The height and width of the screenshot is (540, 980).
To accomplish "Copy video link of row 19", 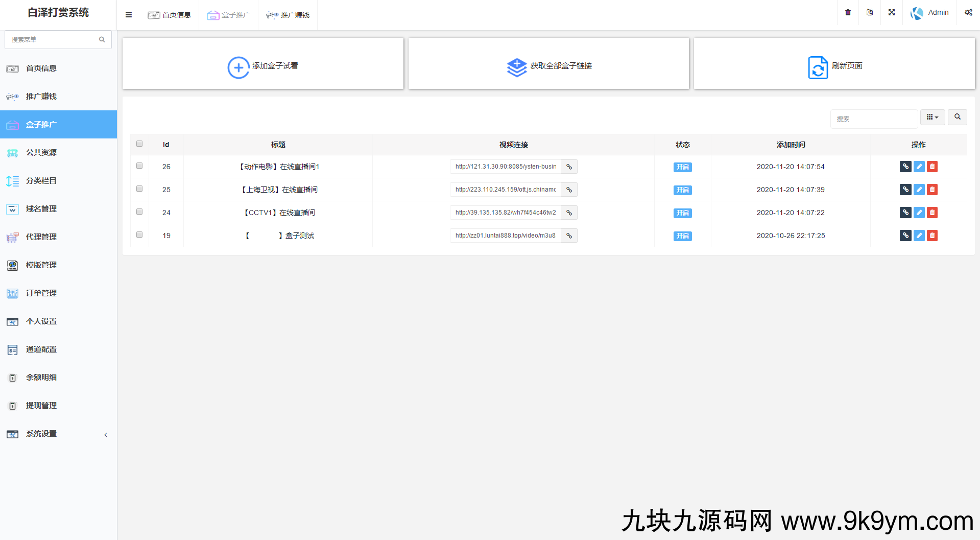I will click(x=569, y=236).
